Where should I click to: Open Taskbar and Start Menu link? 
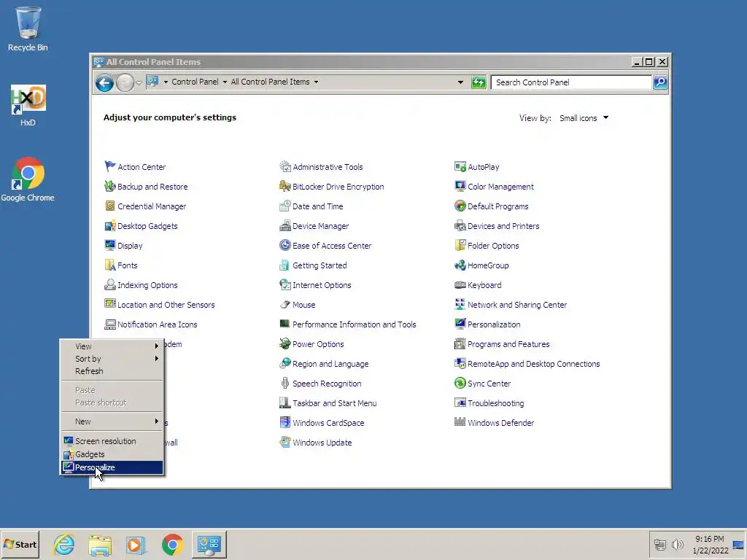click(334, 403)
